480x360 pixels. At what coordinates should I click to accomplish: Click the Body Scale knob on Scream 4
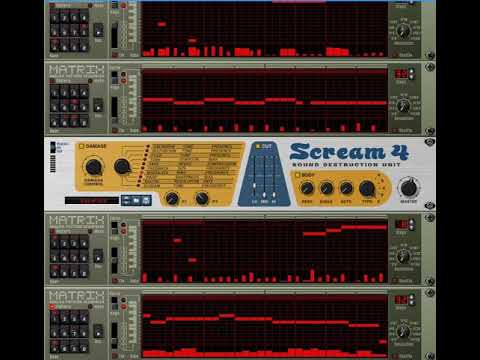(326, 188)
